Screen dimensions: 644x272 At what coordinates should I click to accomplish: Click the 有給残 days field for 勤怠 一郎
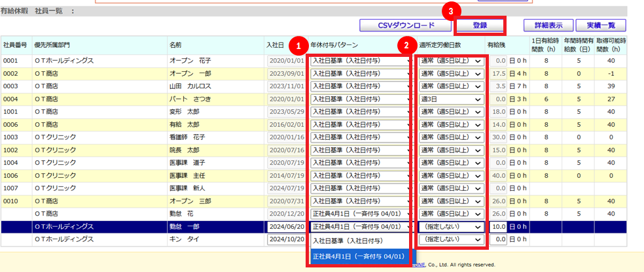point(498,226)
